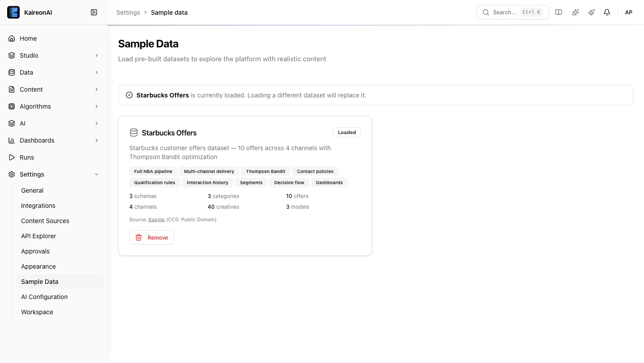Click the database icon on the Starbucks Offers card
Screen dimensions: 644x363
click(x=133, y=132)
